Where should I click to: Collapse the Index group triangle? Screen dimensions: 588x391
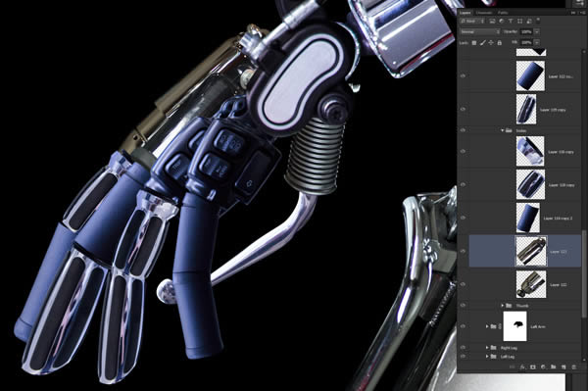click(x=502, y=130)
